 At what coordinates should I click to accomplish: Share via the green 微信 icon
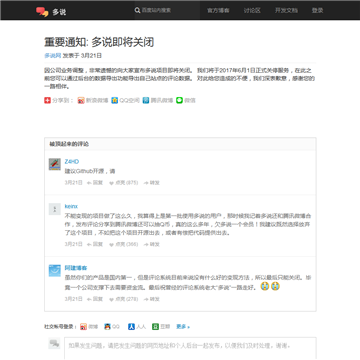tap(179, 100)
